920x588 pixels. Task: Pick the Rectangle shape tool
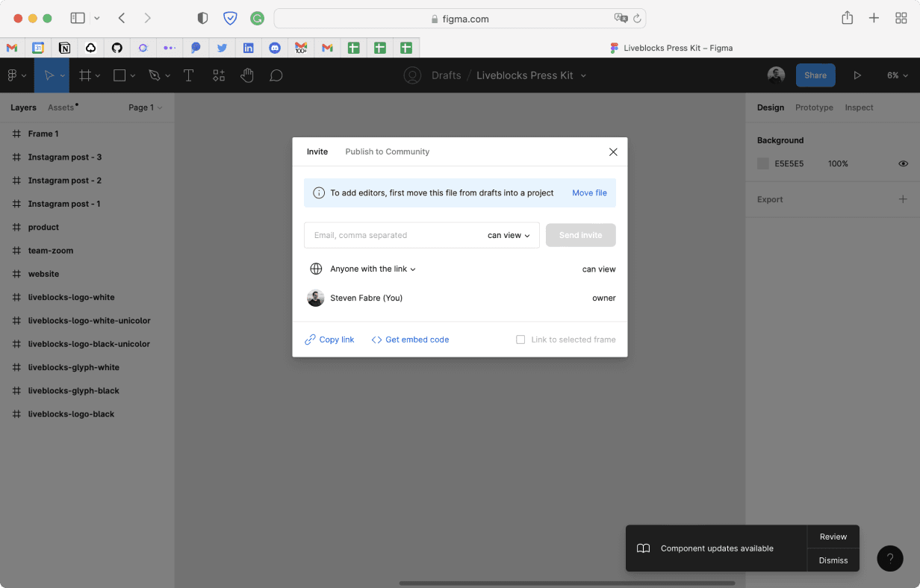(x=119, y=75)
